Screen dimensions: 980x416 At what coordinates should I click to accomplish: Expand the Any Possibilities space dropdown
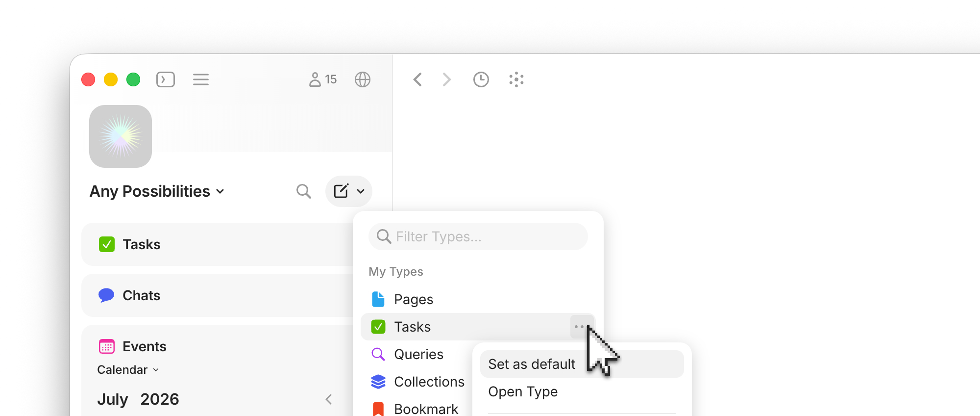click(157, 191)
